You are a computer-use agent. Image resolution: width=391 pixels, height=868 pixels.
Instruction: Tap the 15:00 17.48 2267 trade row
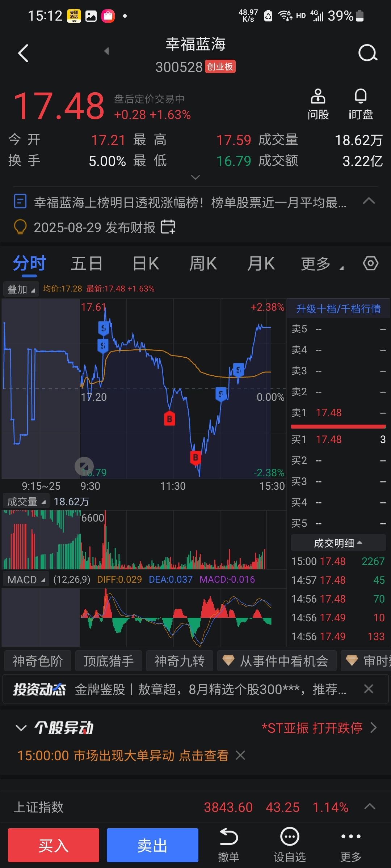(338, 561)
